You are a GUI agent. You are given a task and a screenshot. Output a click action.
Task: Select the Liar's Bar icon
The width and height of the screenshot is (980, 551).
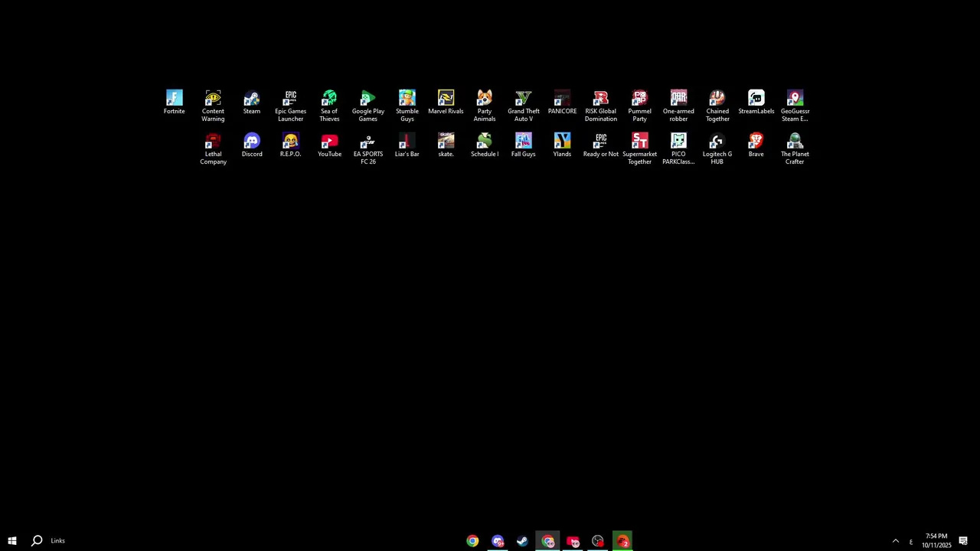point(407,145)
